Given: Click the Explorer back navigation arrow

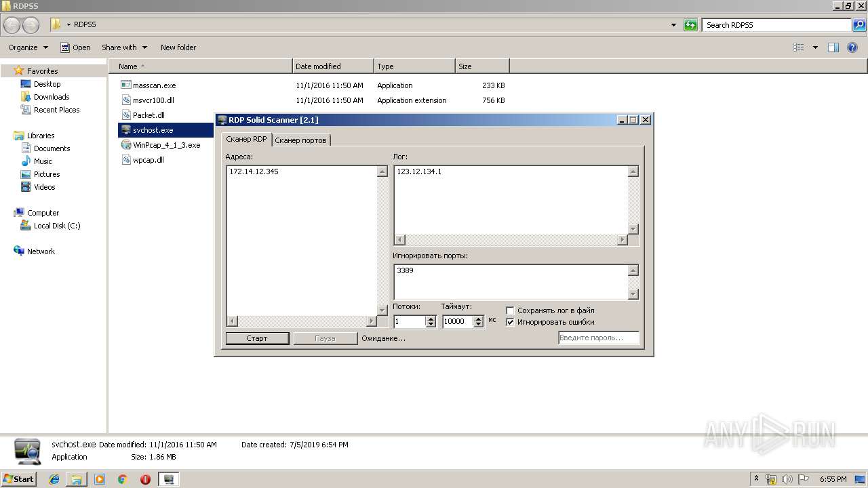Looking at the screenshot, I should coord(12,25).
